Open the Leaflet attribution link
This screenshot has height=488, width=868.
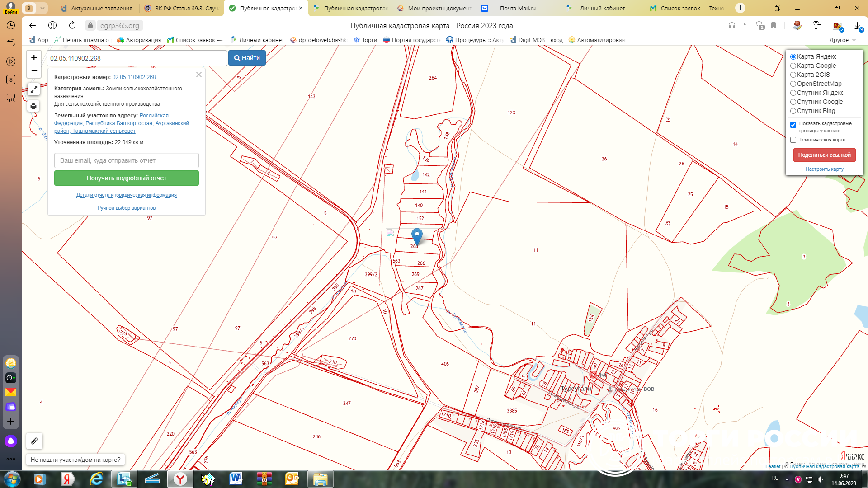point(773,466)
